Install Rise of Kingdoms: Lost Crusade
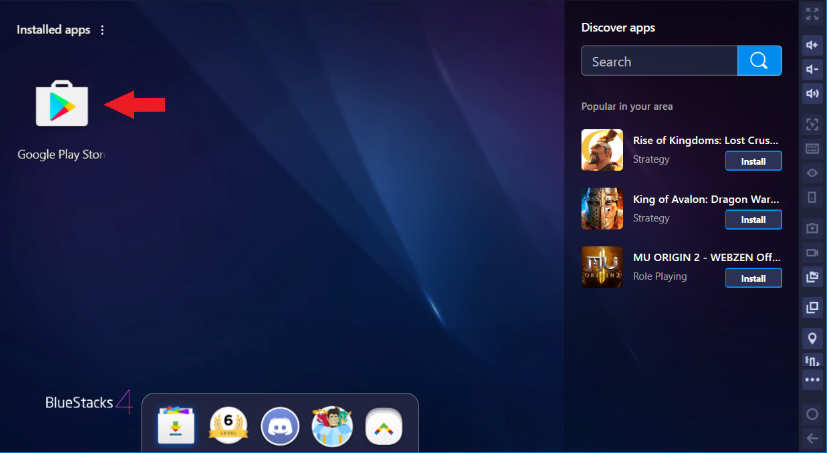This screenshot has height=453, width=827. click(752, 161)
